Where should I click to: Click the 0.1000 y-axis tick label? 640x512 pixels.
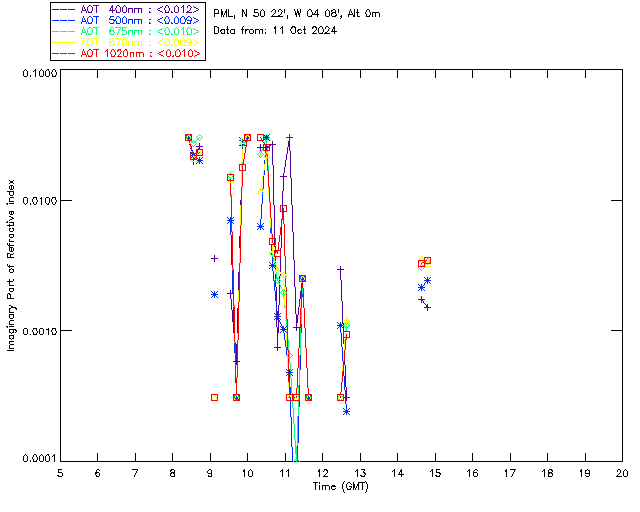coord(40,73)
